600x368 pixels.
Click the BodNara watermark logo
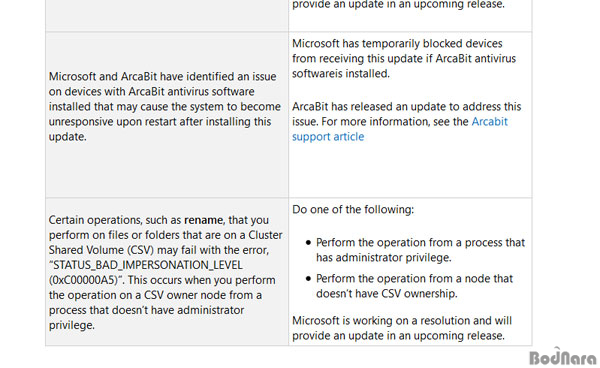click(x=562, y=357)
